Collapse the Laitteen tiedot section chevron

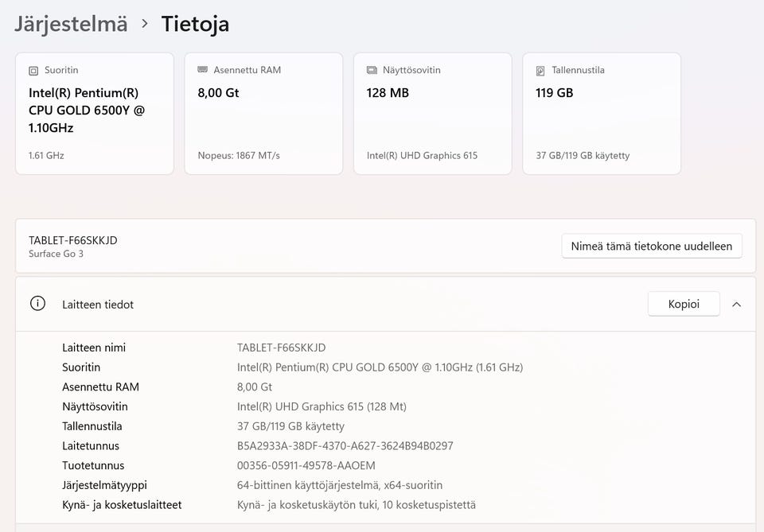(x=736, y=305)
